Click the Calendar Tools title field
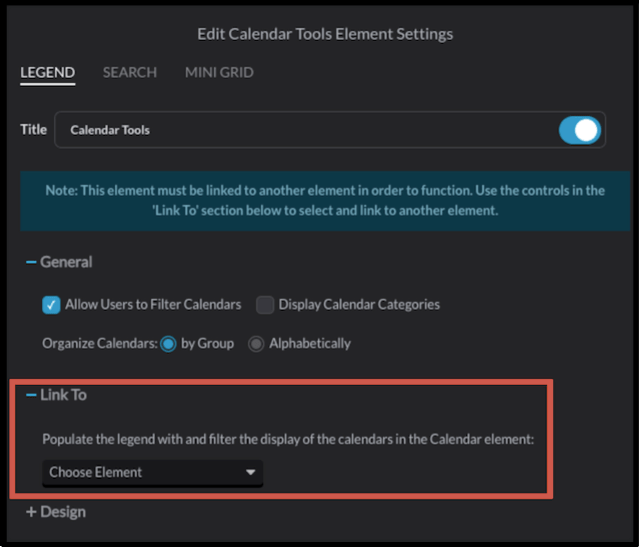The width and height of the screenshot is (639, 547). pos(300,130)
